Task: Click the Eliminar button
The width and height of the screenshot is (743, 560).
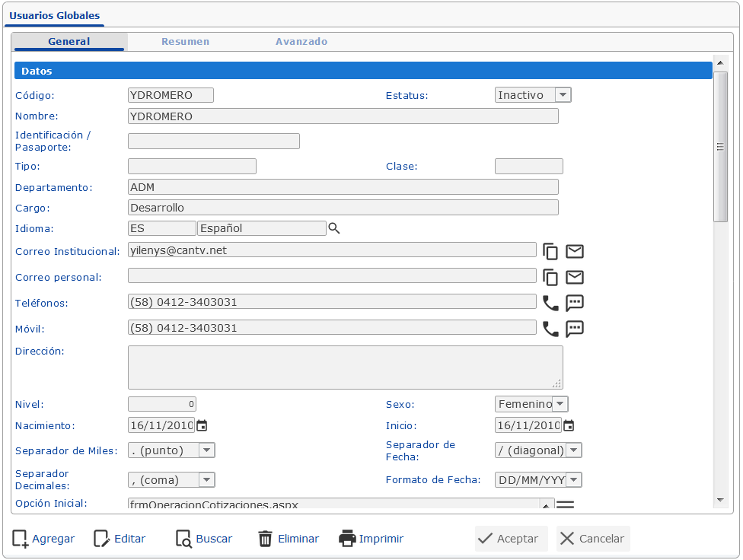Action: 289,539
